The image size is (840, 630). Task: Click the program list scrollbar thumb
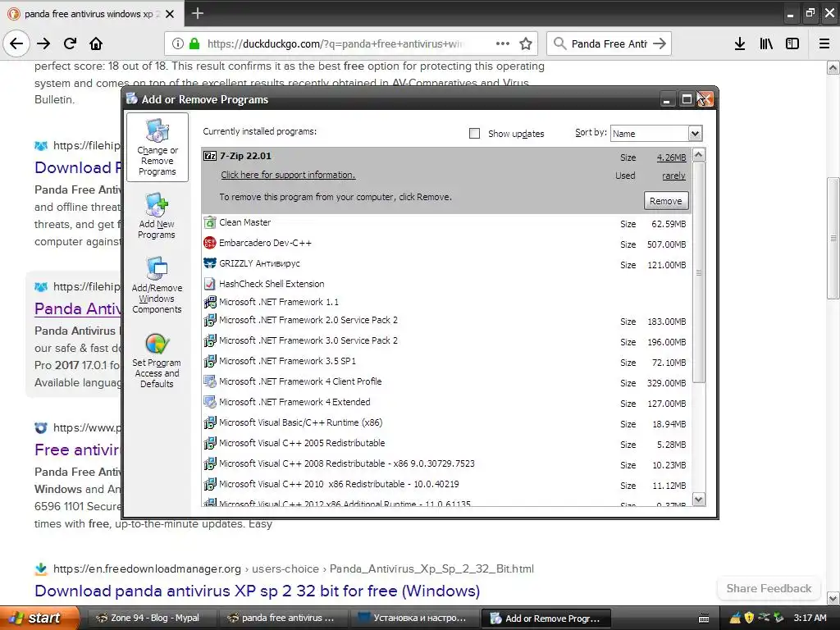pyautogui.click(x=698, y=272)
